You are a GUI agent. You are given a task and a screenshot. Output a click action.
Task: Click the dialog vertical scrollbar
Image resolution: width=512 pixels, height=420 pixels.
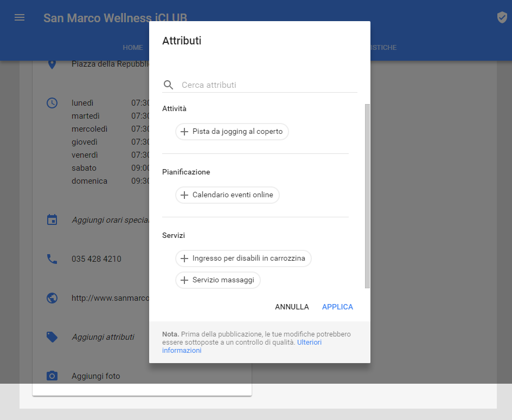367,196
